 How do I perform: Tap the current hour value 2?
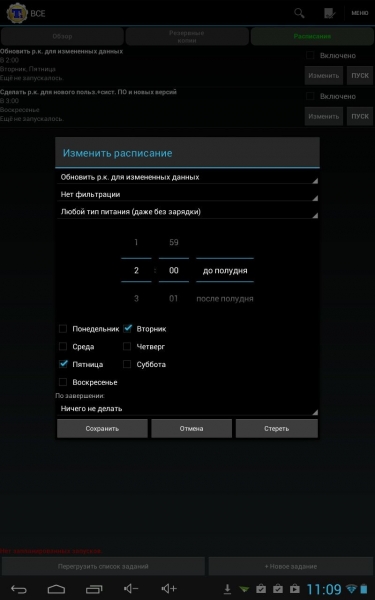tap(136, 271)
